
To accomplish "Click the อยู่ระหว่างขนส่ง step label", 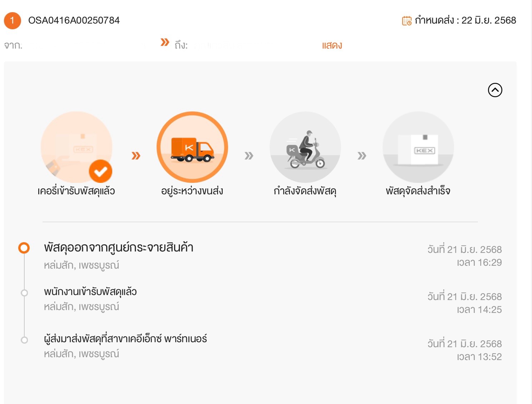I will [192, 191].
